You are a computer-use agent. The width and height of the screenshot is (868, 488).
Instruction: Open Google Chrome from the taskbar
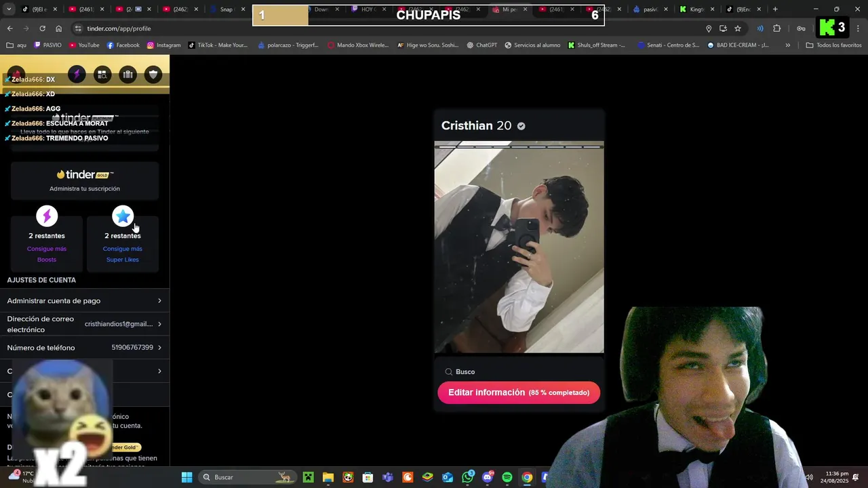tap(527, 477)
